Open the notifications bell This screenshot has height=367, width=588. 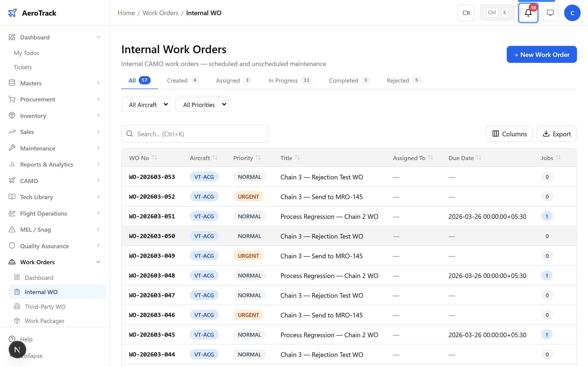pos(528,13)
